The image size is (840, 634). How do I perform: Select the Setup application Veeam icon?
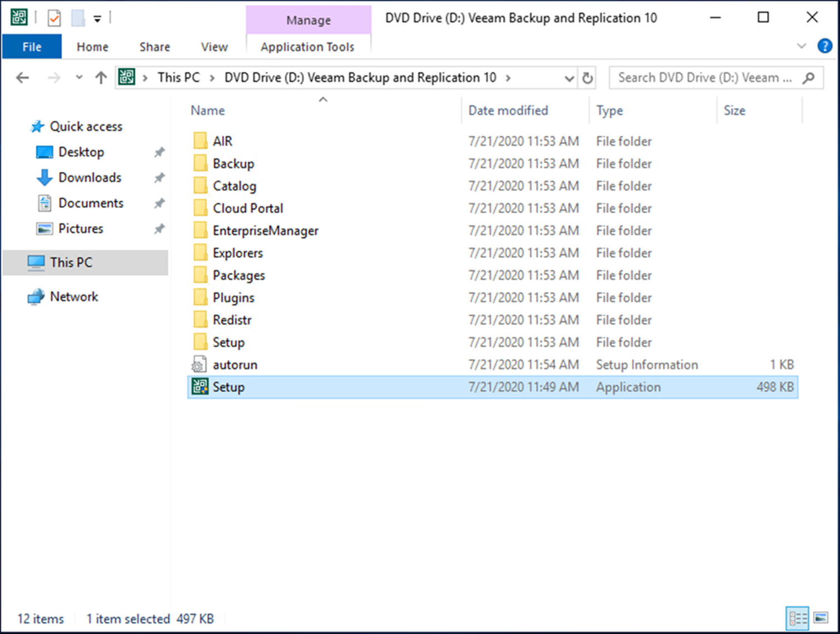coord(200,387)
